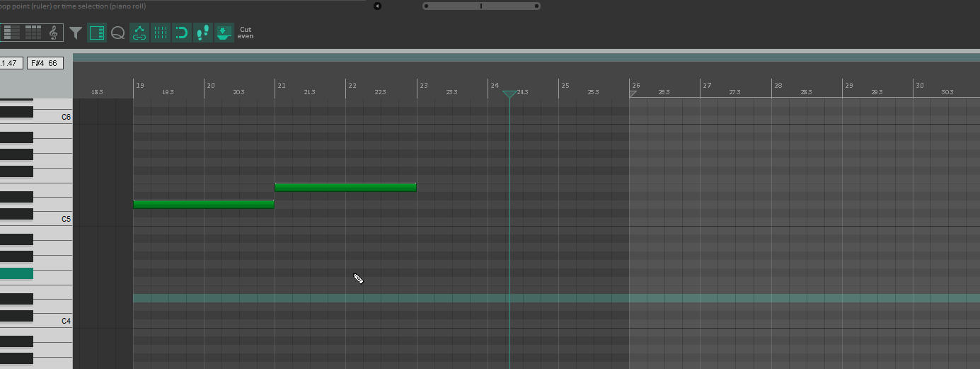Image resolution: width=980 pixels, height=369 pixels.
Task: Click measure 21 on the ruler
Action: click(x=282, y=85)
